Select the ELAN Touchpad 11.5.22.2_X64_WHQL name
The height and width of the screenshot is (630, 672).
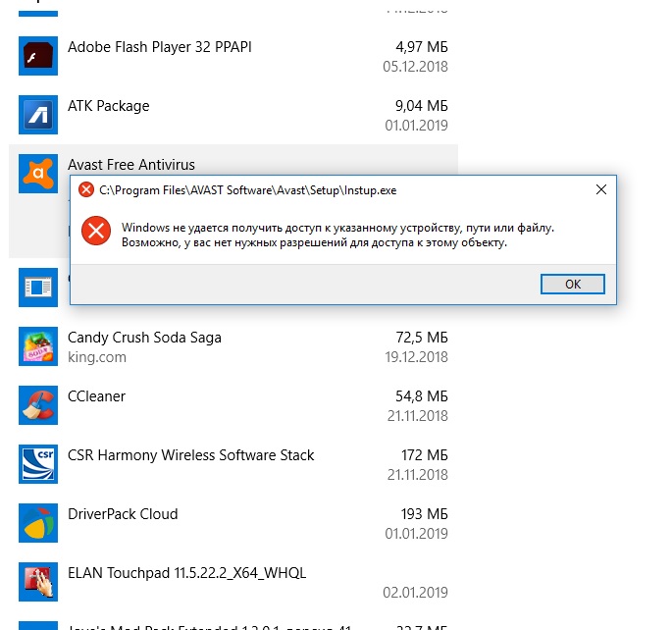coord(186,573)
